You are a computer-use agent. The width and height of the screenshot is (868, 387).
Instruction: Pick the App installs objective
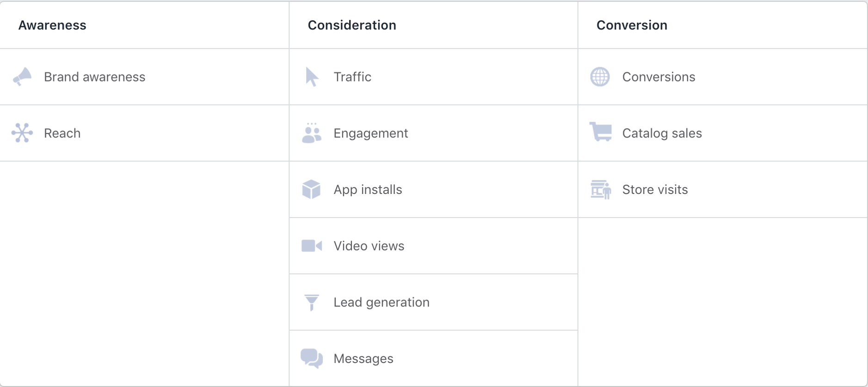(x=434, y=190)
